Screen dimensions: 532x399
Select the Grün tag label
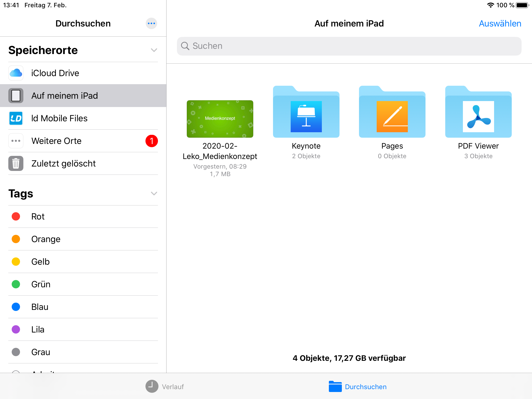41,284
